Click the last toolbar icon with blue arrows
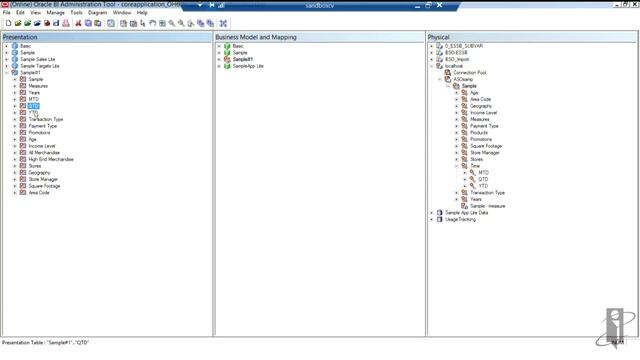 [x=223, y=23]
